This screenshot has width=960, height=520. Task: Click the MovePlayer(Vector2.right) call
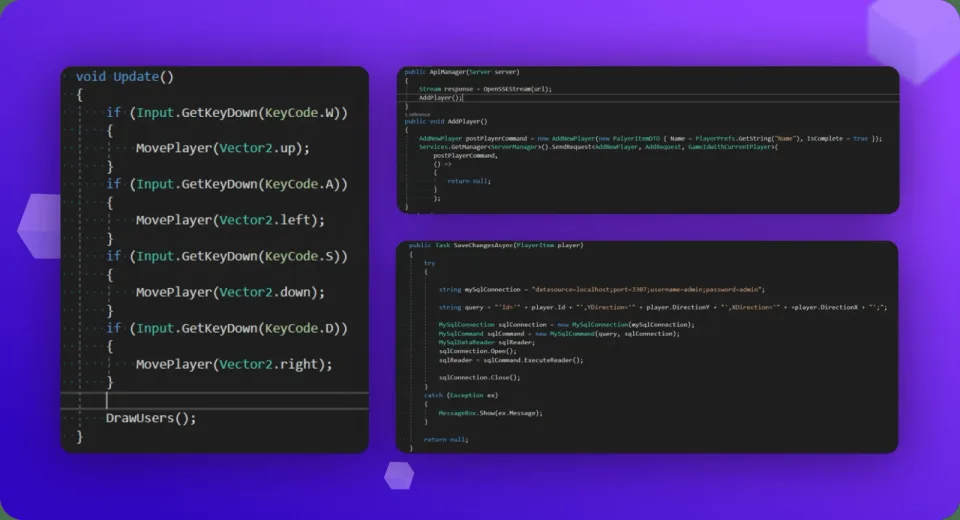click(x=234, y=364)
